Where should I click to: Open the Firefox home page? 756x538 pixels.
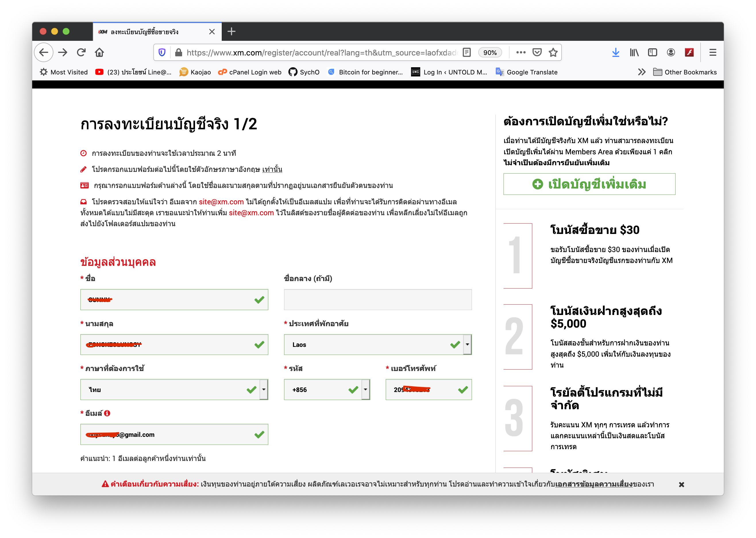pos(100,52)
